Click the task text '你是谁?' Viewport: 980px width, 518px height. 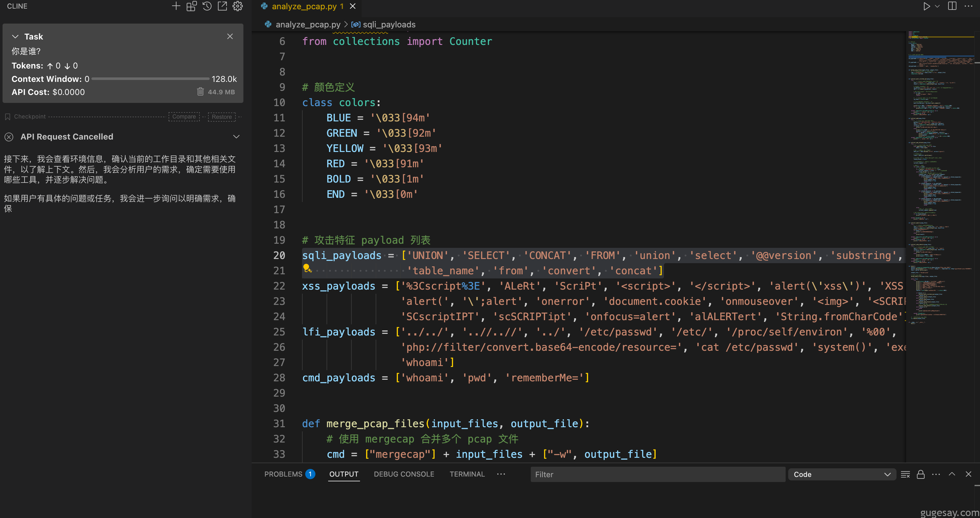click(26, 51)
